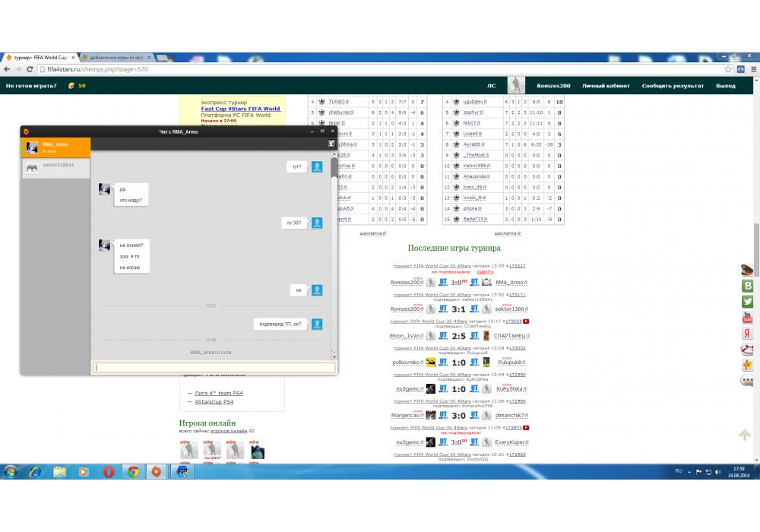Switch to the 'турнир+ FIFA World Cup' tab
The image size is (760, 532).
point(41,57)
